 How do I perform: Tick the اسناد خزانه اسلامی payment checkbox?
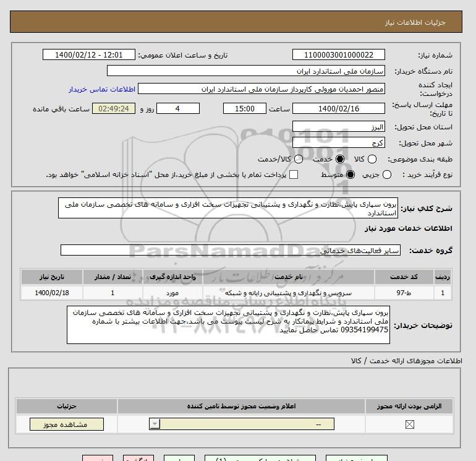[294, 174]
